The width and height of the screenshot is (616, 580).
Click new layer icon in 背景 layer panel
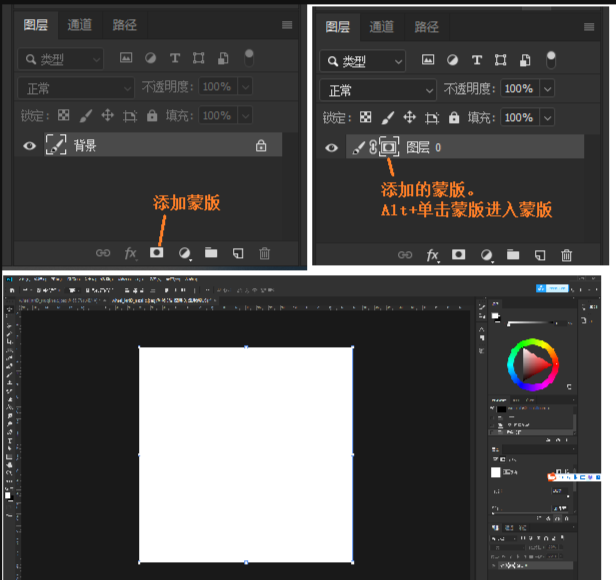(x=238, y=253)
